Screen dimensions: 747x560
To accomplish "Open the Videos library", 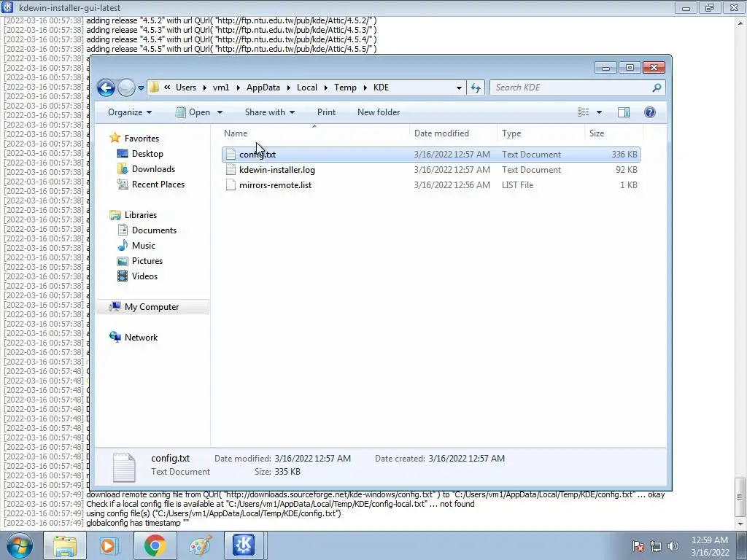I will 144,276.
